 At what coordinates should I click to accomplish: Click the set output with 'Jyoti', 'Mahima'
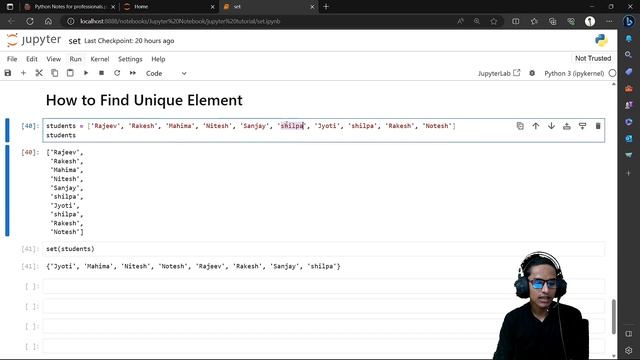click(193, 267)
